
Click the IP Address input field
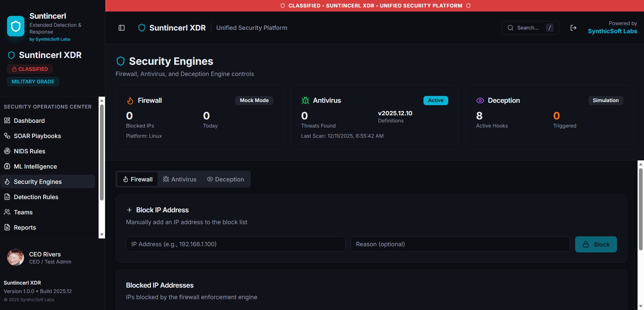pos(235,244)
